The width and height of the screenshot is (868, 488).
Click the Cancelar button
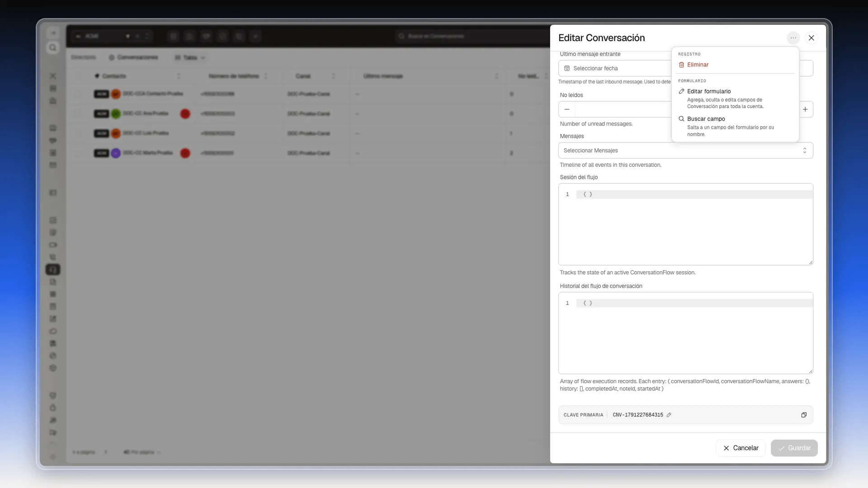click(741, 448)
